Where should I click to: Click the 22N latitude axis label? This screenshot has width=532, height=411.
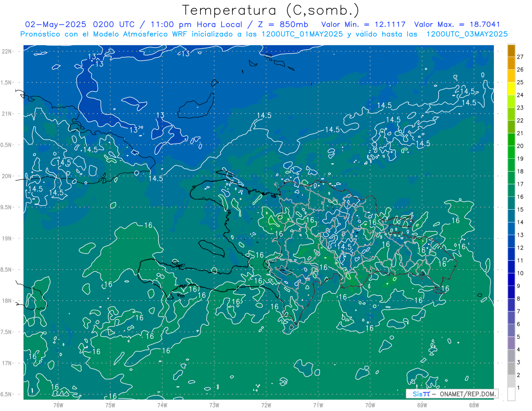coord(7,51)
